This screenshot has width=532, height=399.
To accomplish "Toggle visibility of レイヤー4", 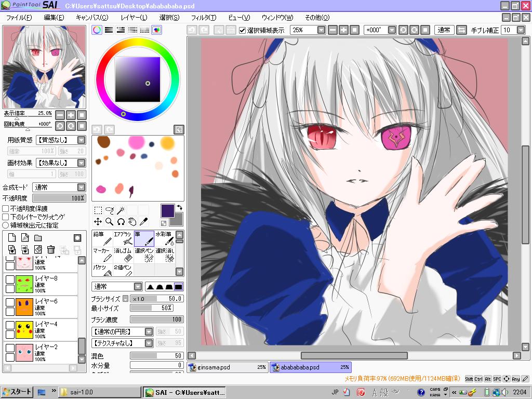I will click(10, 325).
